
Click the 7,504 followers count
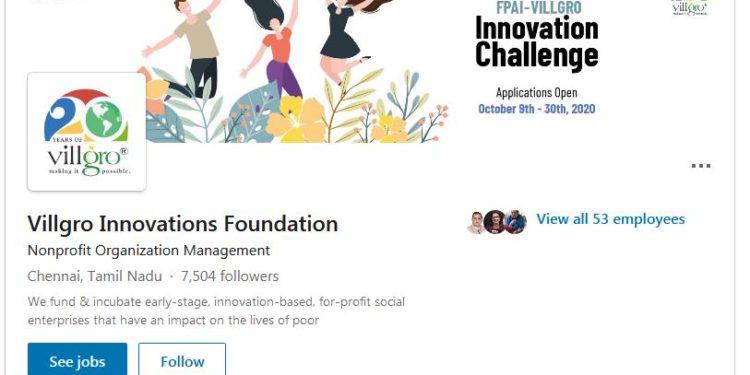tap(230, 276)
